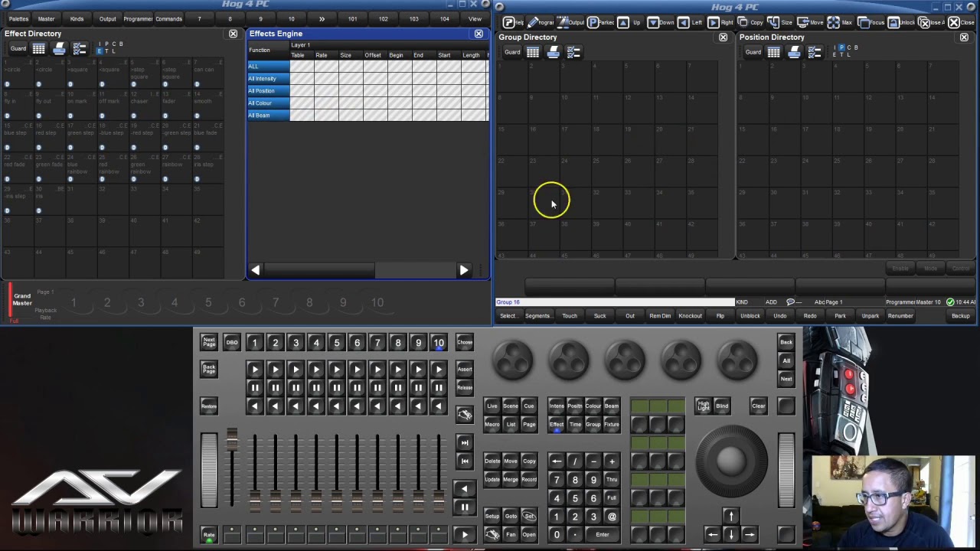Toggle the Effect key on console

pyautogui.click(x=556, y=425)
